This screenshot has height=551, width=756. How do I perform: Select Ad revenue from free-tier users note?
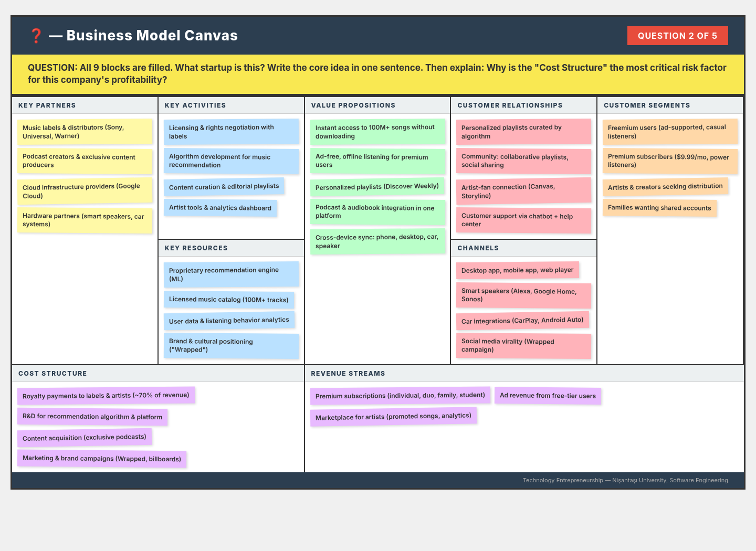pyautogui.click(x=548, y=396)
